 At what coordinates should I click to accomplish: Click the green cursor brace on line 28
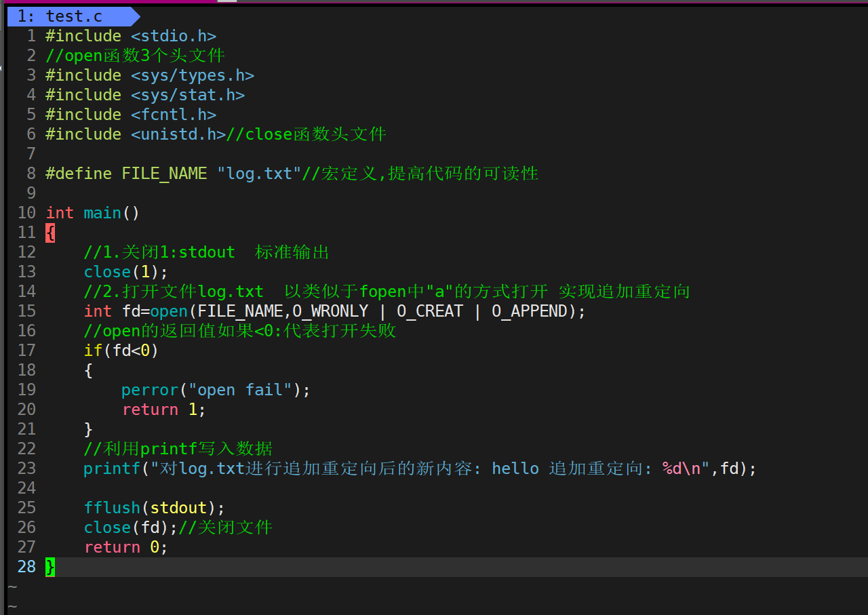[50, 567]
